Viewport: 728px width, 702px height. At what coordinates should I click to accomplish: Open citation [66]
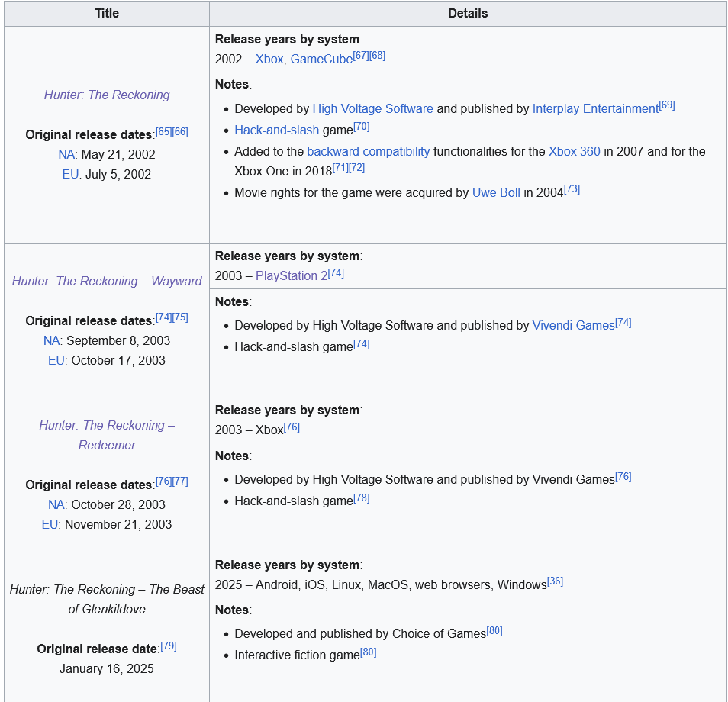click(x=180, y=131)
